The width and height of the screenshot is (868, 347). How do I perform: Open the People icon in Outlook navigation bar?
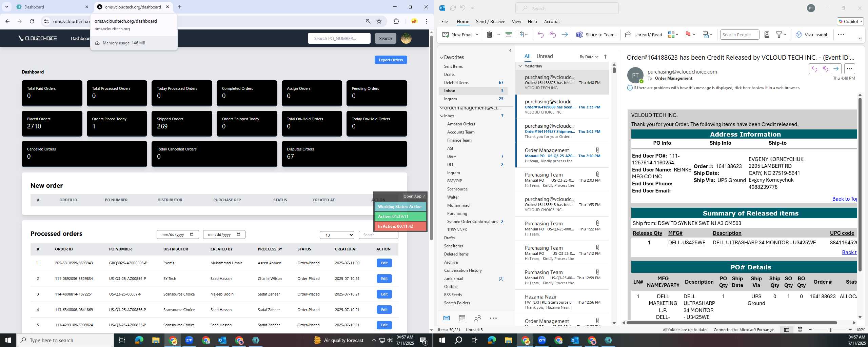477,318
